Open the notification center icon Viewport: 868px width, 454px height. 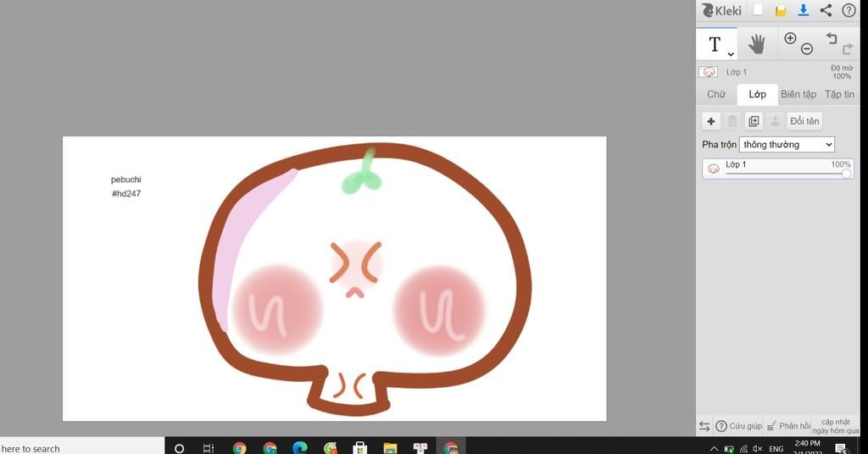[841, 448]
